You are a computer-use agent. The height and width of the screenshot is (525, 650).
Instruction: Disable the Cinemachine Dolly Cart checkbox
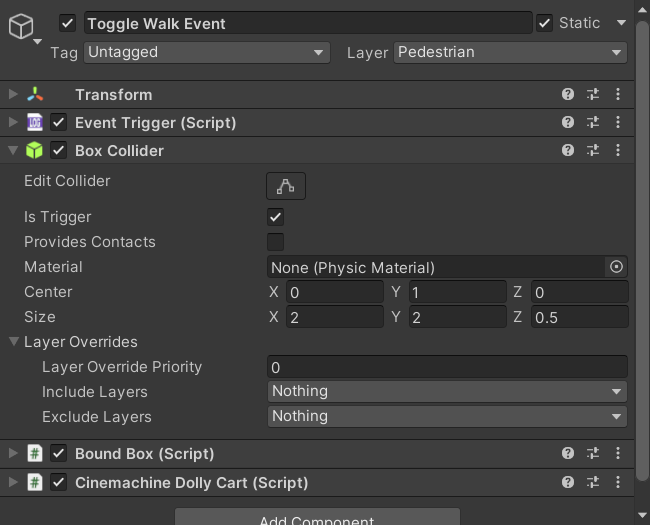pyautogui.click(x=58, y=482)
